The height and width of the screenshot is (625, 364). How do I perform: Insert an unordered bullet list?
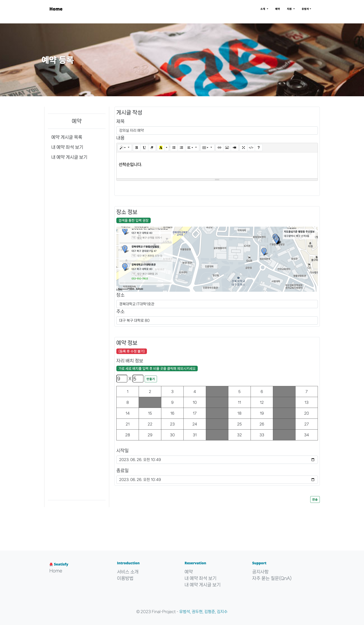pos(174,148)
